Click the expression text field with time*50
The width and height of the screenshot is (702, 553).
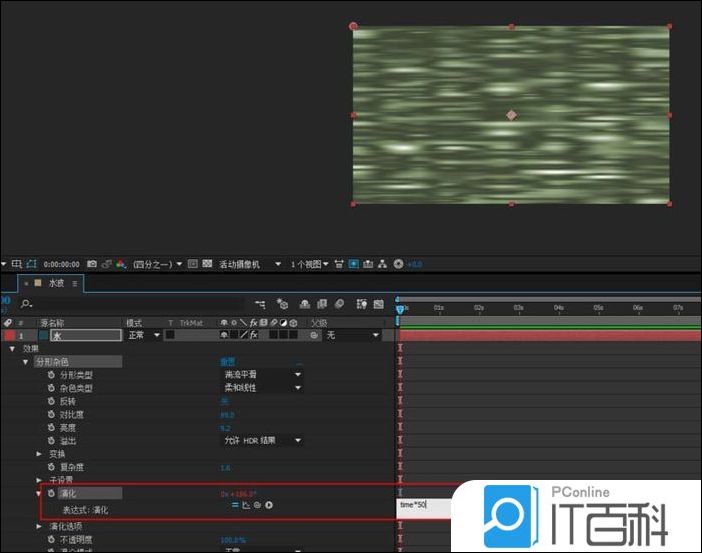click(x=425, y=506)
